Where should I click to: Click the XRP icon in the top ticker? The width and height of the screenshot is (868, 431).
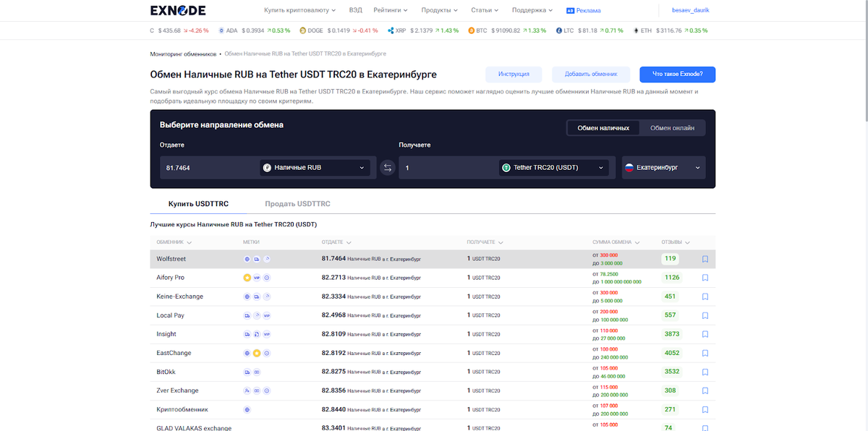tap(391, 31)
